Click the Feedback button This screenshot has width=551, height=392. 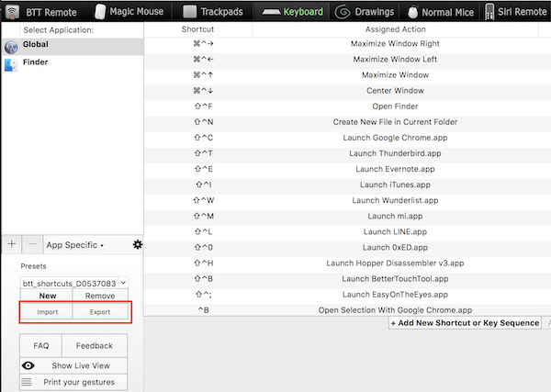95,345
